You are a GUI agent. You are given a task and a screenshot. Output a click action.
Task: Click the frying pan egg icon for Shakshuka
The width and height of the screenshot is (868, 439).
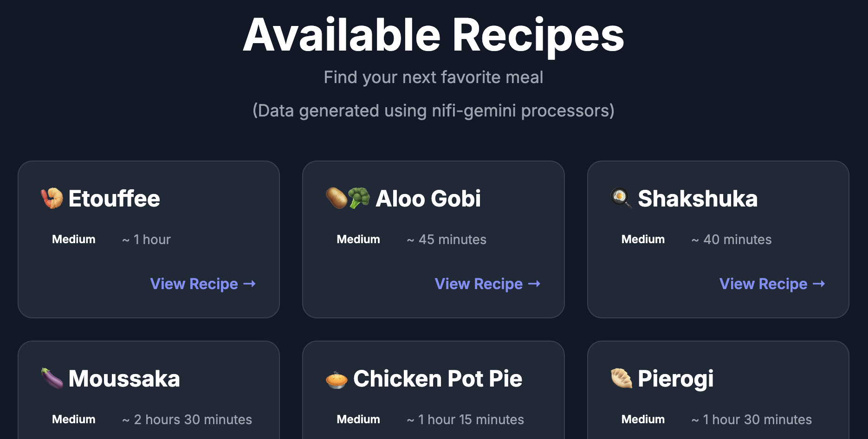(x=621, y=198)
